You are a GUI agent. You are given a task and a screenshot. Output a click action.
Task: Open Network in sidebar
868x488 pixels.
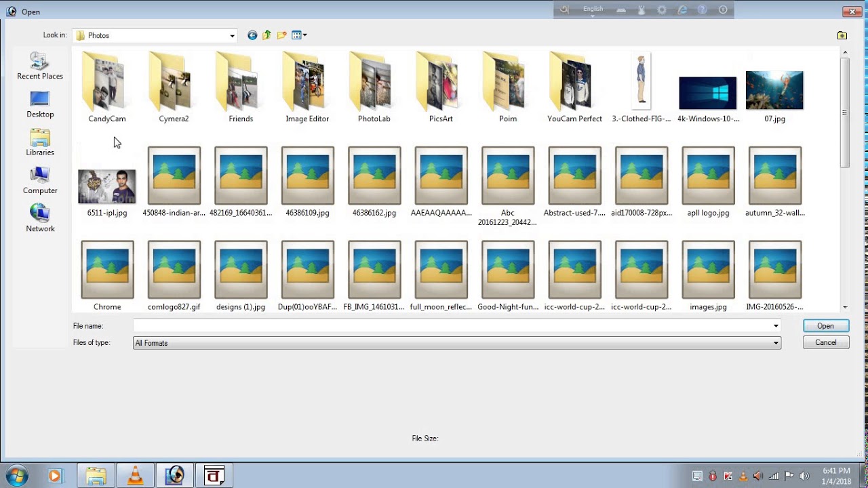click(x=40, y=218)
